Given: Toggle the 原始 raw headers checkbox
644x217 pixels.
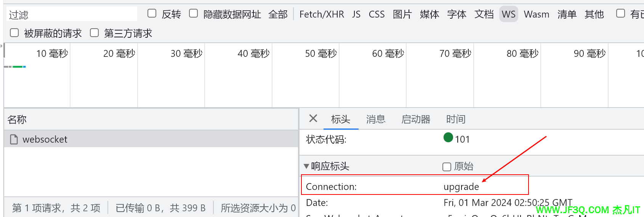Looking at the screenshot, I should point(447,167).
